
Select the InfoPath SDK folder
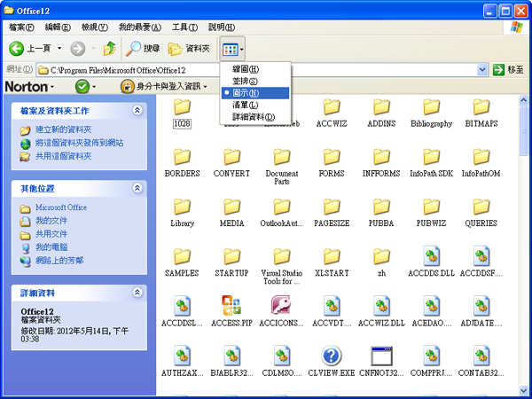(x=431, y=163)
